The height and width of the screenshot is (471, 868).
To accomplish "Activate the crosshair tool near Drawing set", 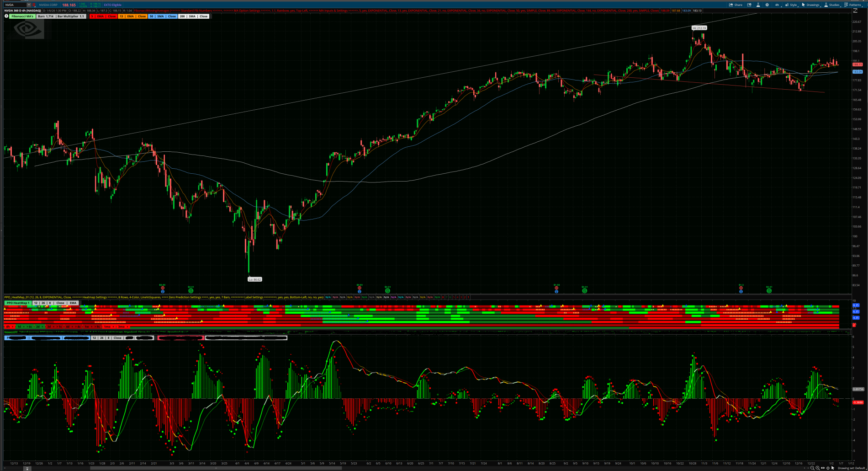I will 828,468.
